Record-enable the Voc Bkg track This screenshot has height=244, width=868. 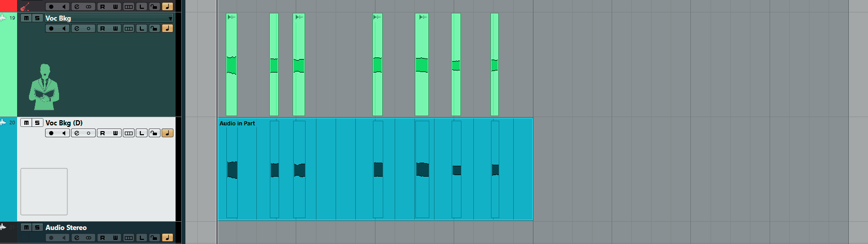click(51, 28)
